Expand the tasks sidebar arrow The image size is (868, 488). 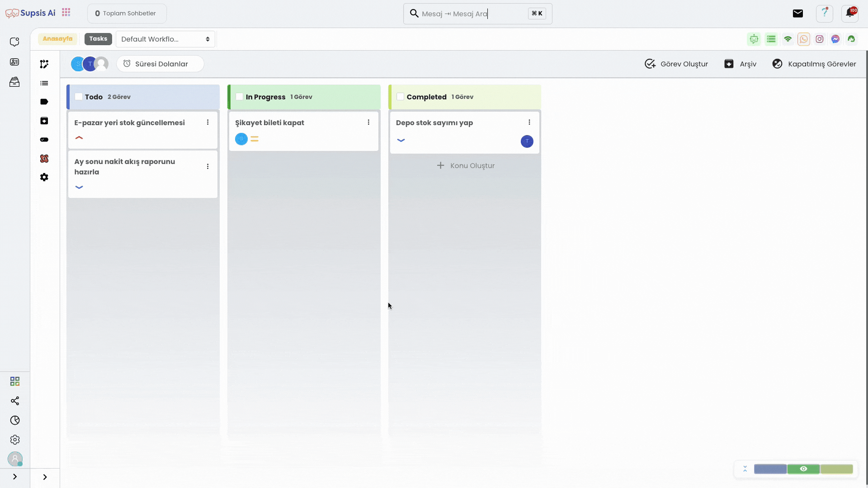(45, 477)
